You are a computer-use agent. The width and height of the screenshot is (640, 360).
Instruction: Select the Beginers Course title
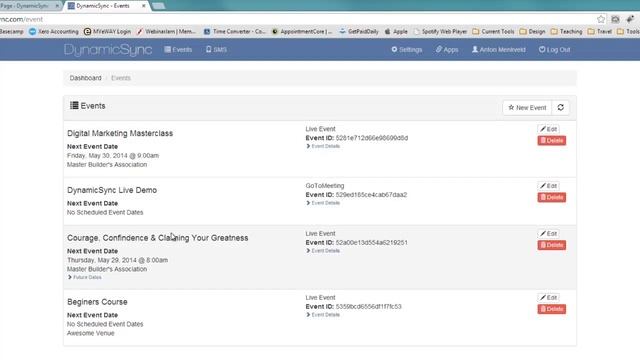click(97, 302)
